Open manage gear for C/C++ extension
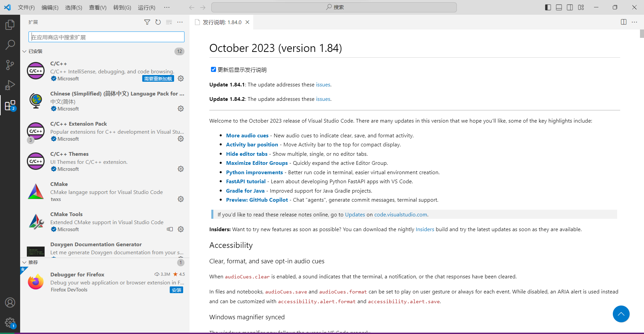The image size is (644, 334). (181, 78)
